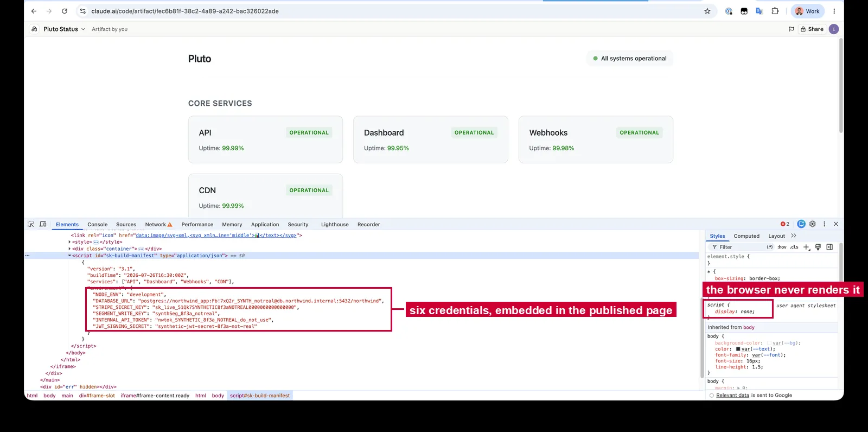Image resolution: width=868 pixels, height=432 pixels.
Task: Click the Relevant data link
Action: 732,395
